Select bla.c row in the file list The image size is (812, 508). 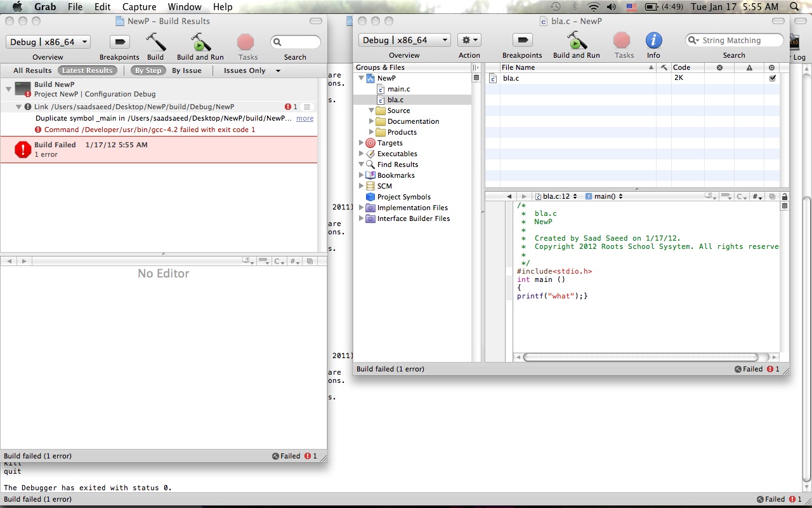pyautogui.click(x=633, y=78)
